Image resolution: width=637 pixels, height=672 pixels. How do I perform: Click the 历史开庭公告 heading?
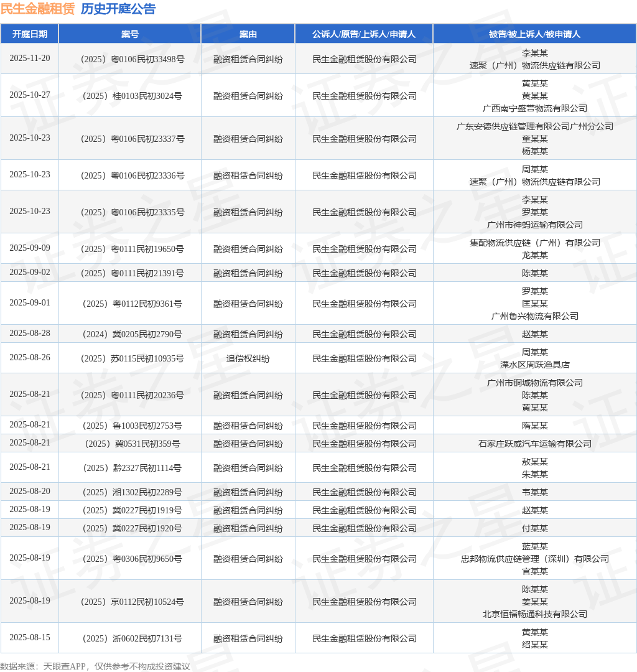coord(118,9)
